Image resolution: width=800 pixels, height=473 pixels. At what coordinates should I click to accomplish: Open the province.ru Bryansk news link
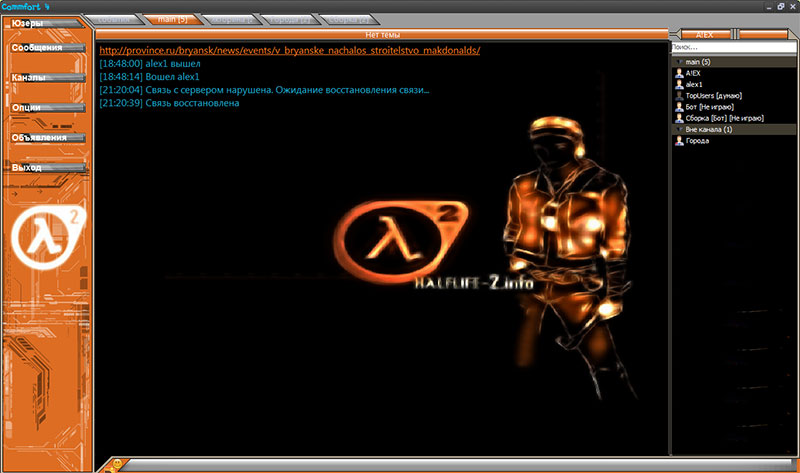click(x=290, y=50)
